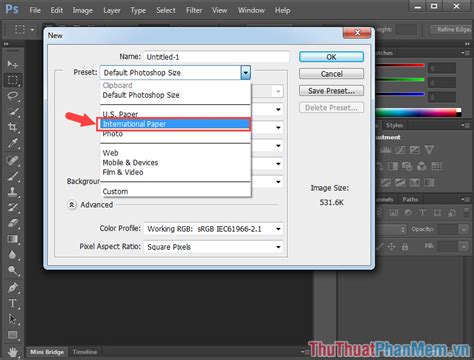
Task: Add a Black & White adjustment
Action: coord(393,166)
